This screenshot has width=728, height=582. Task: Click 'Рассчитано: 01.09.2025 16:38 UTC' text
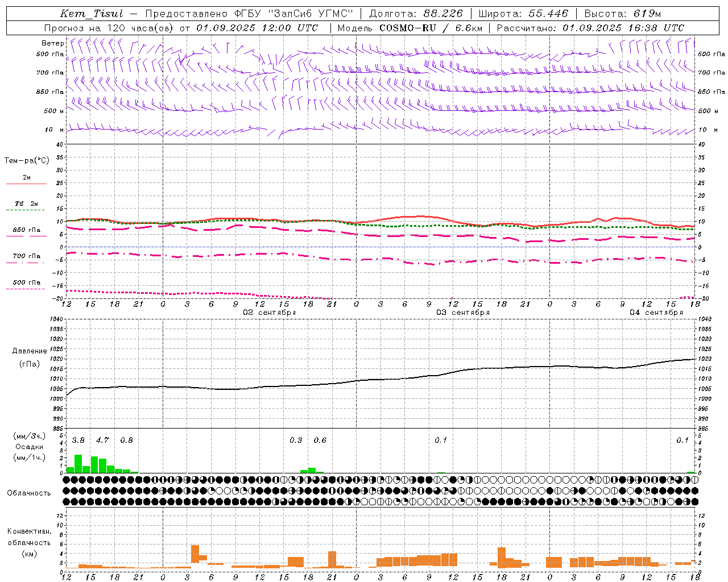click(x=590, y=28)
